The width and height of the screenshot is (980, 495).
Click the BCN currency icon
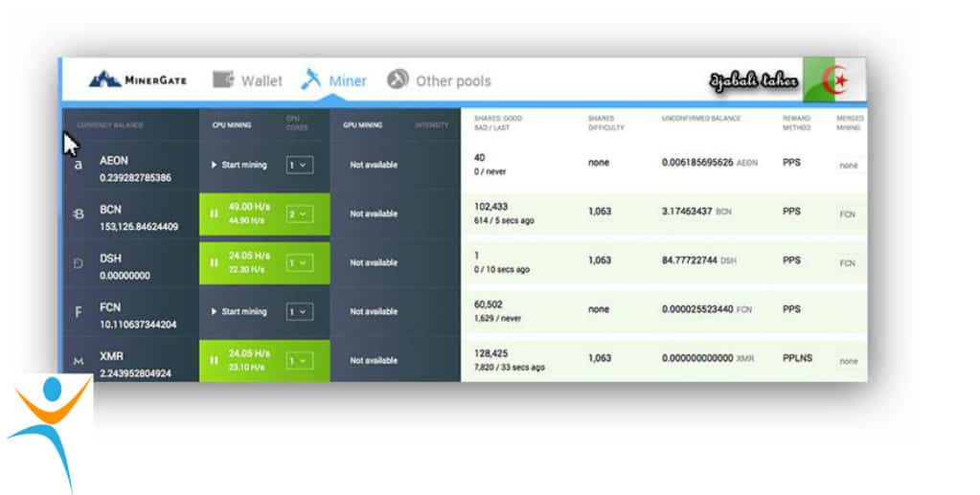click(79, 214)
